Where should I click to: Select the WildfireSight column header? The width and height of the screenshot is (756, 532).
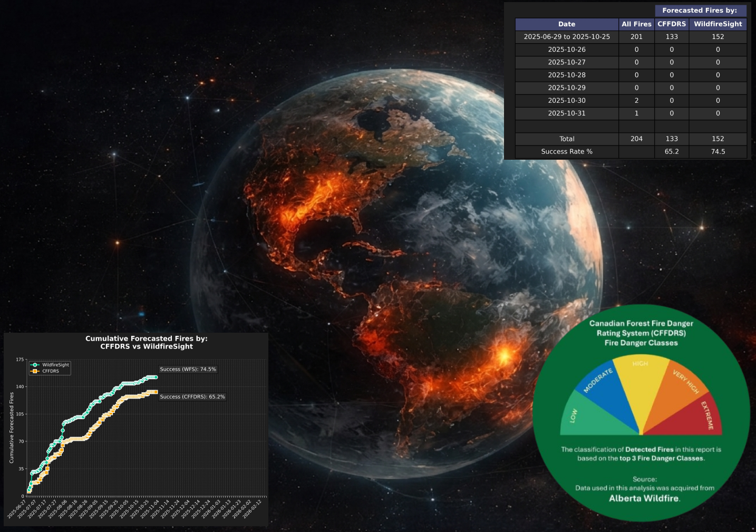point(717,24)
